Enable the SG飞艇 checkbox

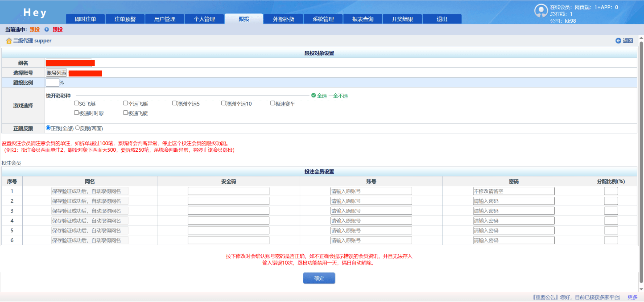(76, 103)
